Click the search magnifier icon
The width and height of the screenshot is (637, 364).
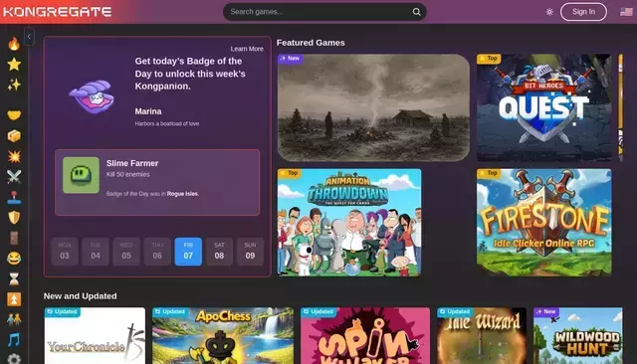point(416,12)
